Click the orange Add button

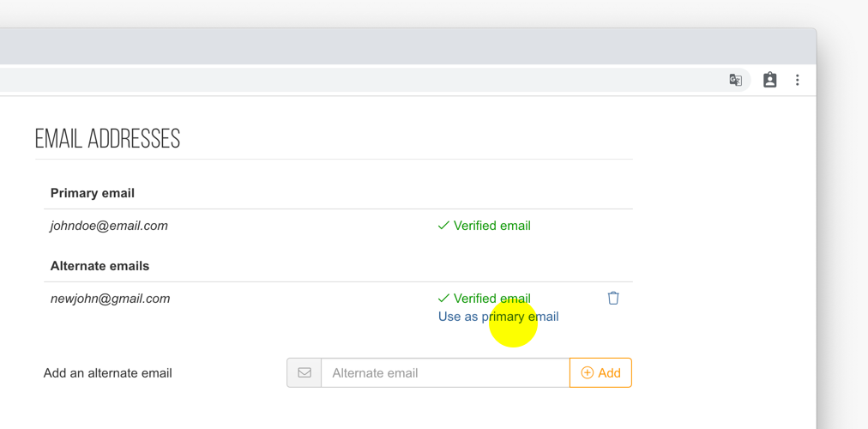coord(600,372)
